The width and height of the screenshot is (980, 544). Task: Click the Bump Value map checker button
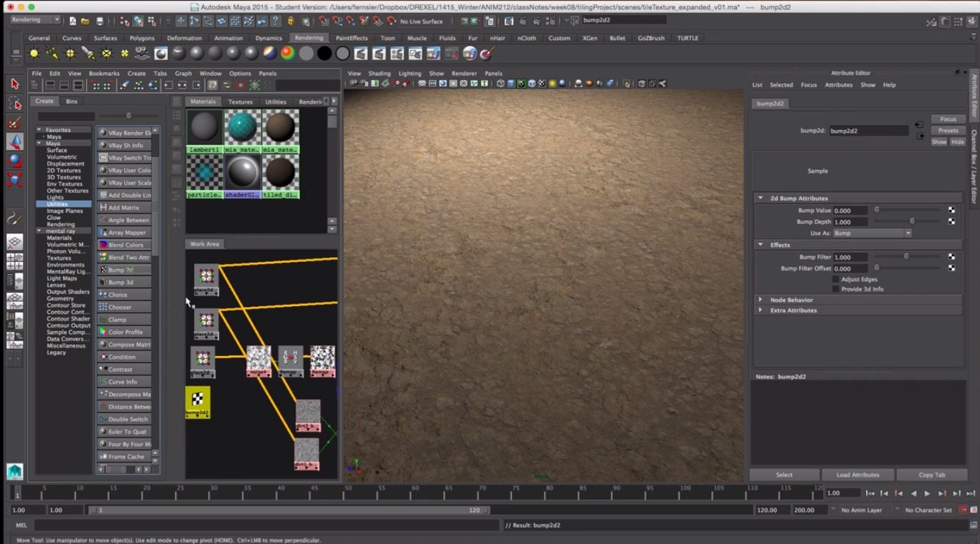pos(952,210)
